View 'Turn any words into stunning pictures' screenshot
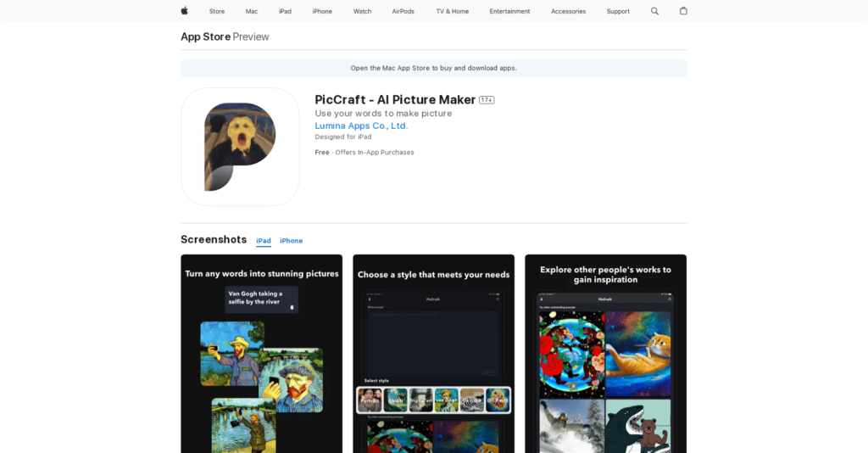Image resolution: width=868 pixels, height=453 pixels. 262,354
